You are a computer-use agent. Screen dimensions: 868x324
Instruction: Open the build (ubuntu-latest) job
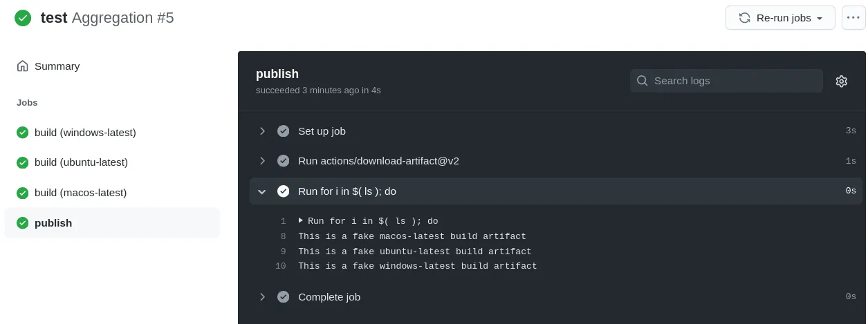(x=81, y=162)
